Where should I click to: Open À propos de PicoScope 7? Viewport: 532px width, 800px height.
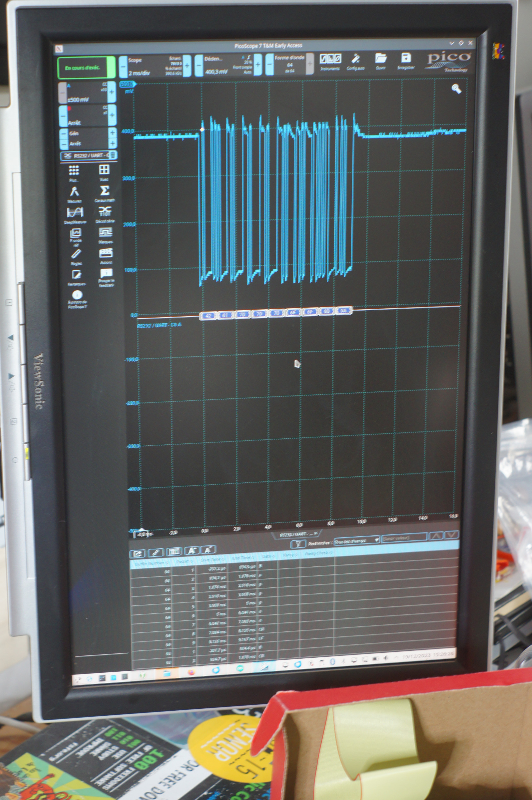pyautogui.click(x=77, y=299)
